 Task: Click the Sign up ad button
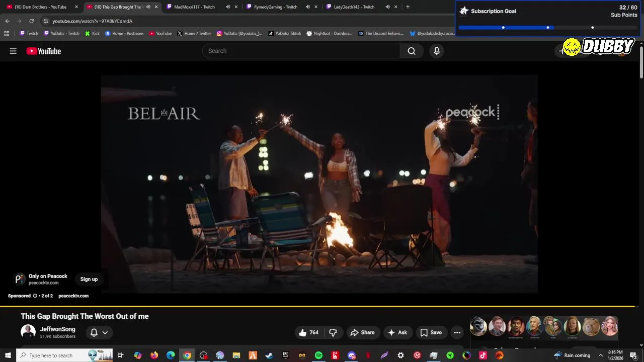(89, 279)
